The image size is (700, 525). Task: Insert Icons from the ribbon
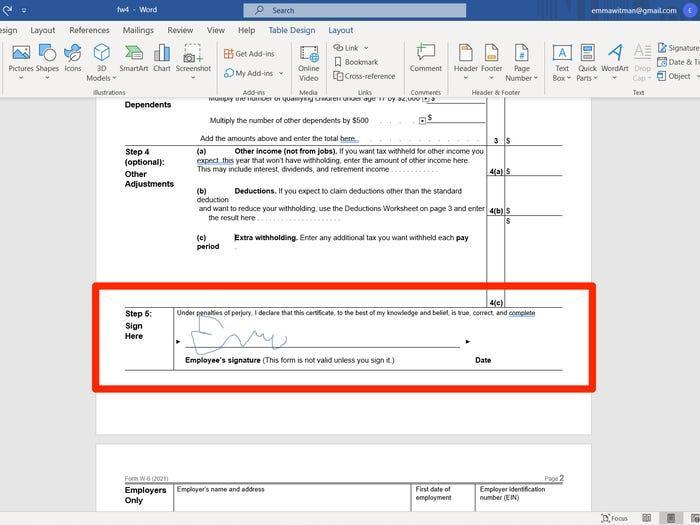(73, 58)
